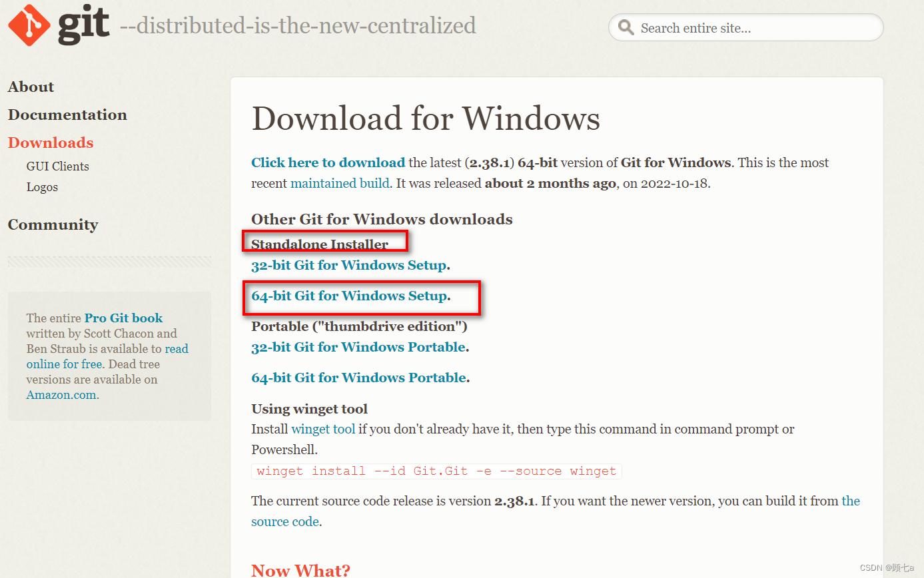Screen dimensions: 924x578
Task: Click the "Download for Windows" heading
Action: point(426,119)
